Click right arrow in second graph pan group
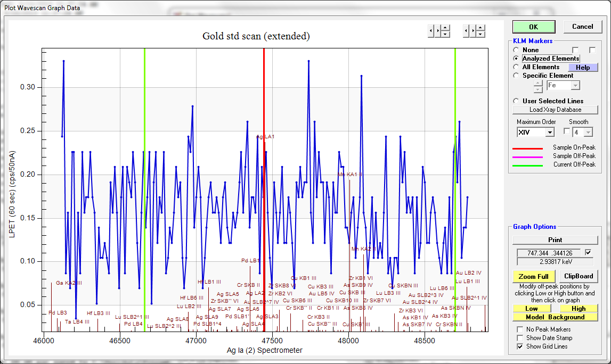Image resolution: width=611 pixels, height=364 pixels. point(473,31)
